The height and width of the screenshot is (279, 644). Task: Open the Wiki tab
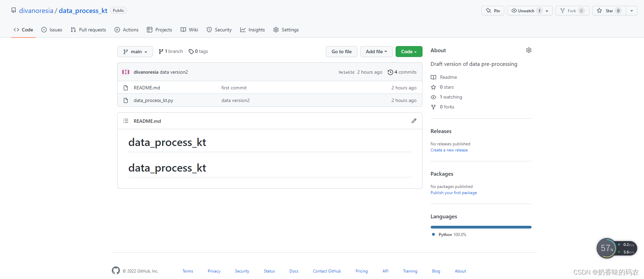coord(189,30)
